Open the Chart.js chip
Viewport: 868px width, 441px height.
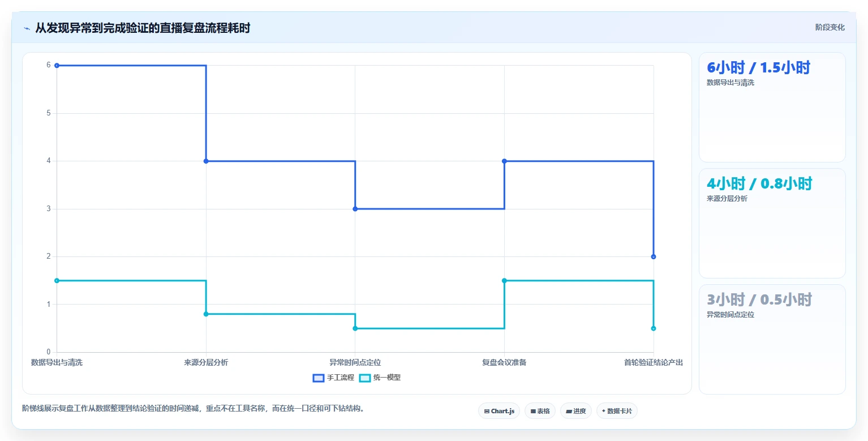[x=499, y=411]
